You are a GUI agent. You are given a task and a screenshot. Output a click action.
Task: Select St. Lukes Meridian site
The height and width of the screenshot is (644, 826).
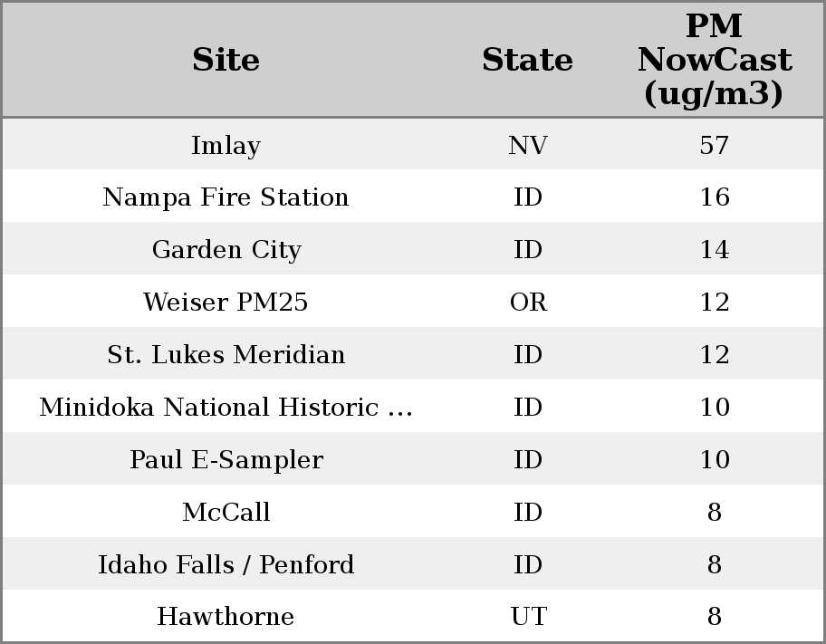pos(226,355)
